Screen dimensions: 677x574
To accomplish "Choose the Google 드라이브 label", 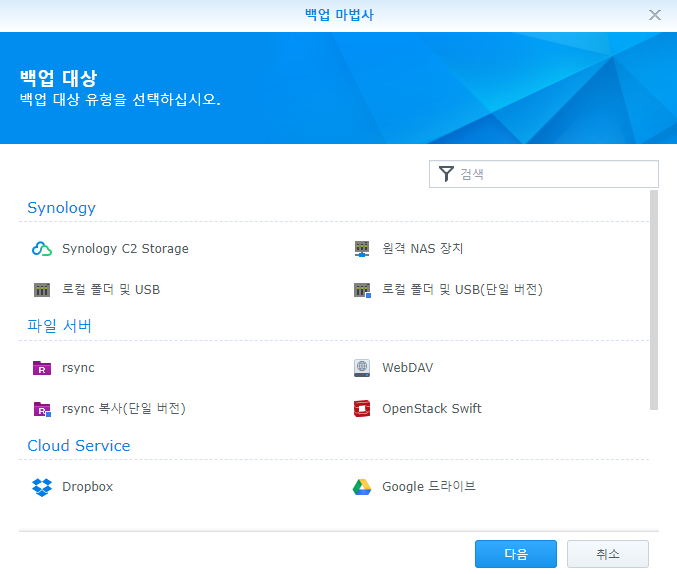I will pos(429,487).
